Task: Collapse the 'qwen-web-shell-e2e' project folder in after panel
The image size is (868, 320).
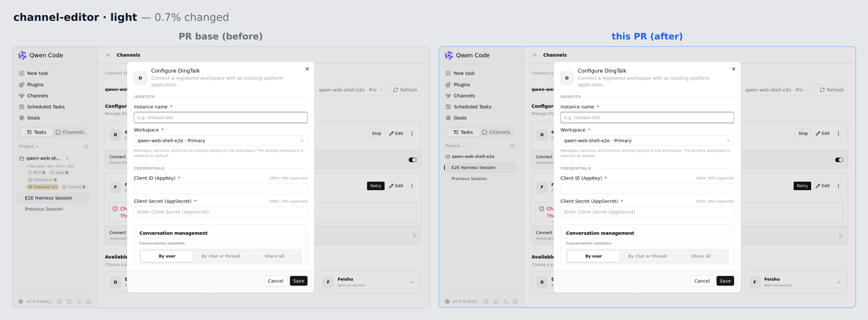Action: tap(470, 157)
